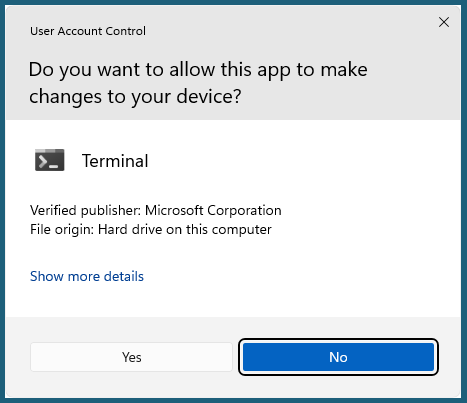
Task: Close the User Account Control dialog
Action: tap(444, 22)
